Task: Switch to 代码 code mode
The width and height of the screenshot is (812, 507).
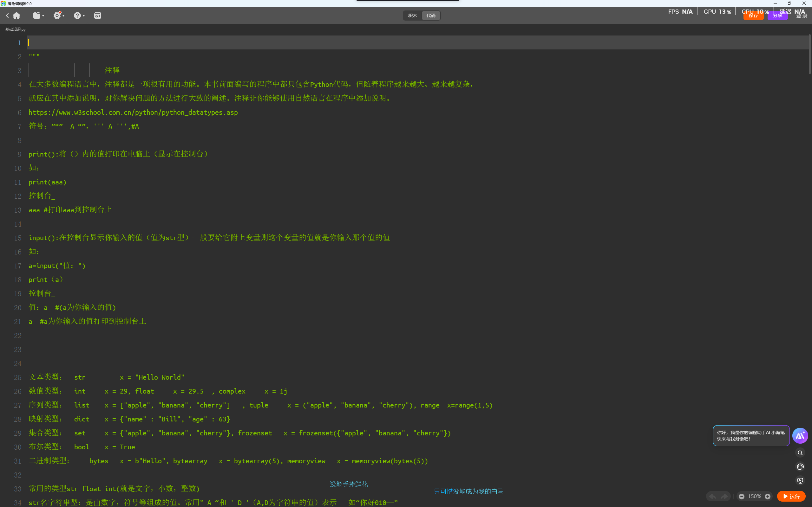Action: coord(431,16)
